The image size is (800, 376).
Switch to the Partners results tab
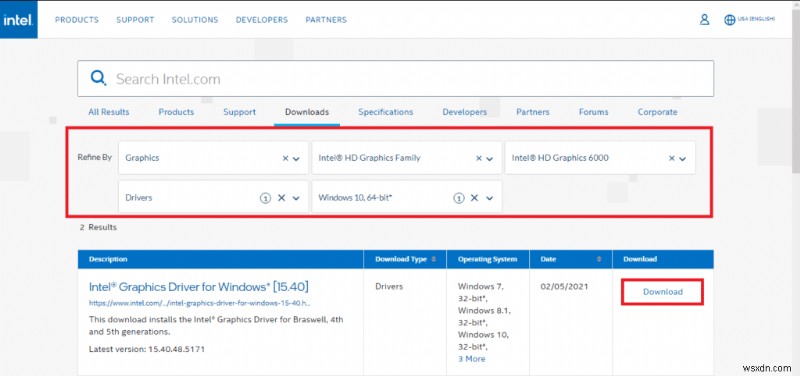coord(533,112)
